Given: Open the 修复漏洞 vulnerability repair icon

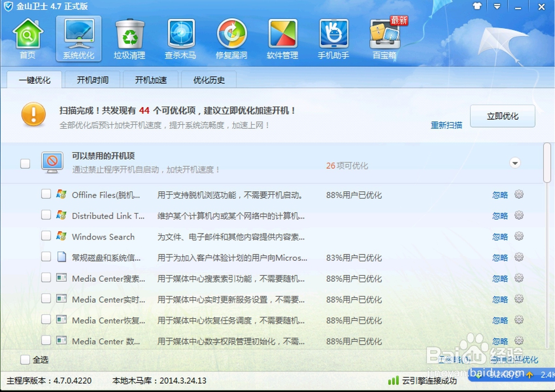Looking at the screenshot, I should click(231, 38).
